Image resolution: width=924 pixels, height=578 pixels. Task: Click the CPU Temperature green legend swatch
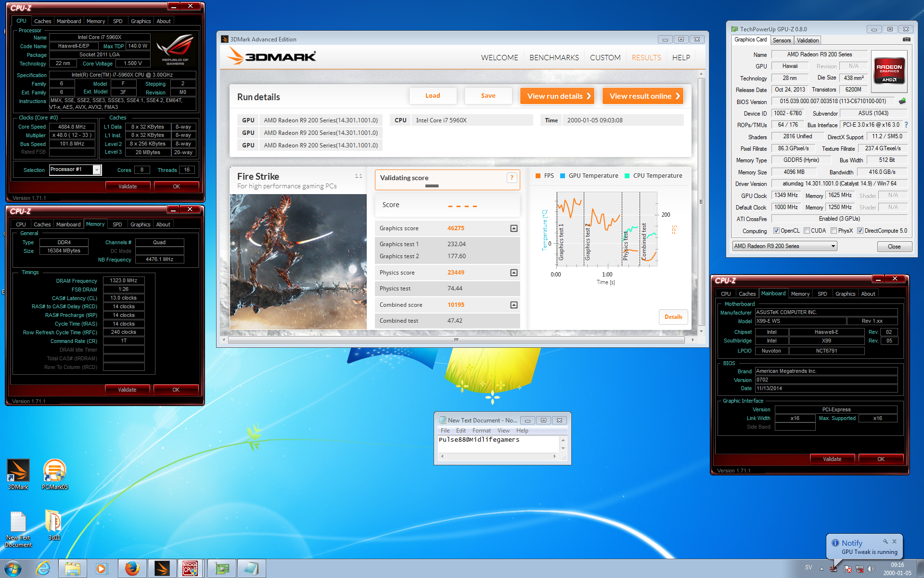click(627, 176)
